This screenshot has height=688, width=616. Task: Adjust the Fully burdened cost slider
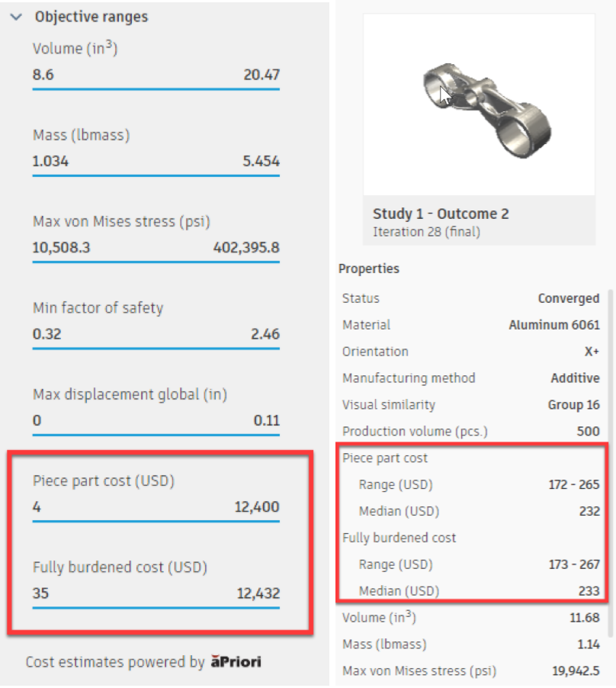point(156,608)
